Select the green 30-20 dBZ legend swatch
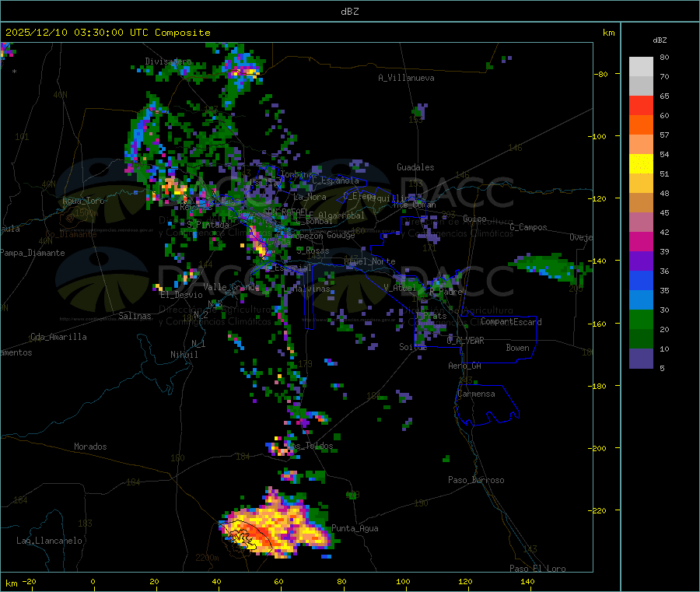 [641, 319]
